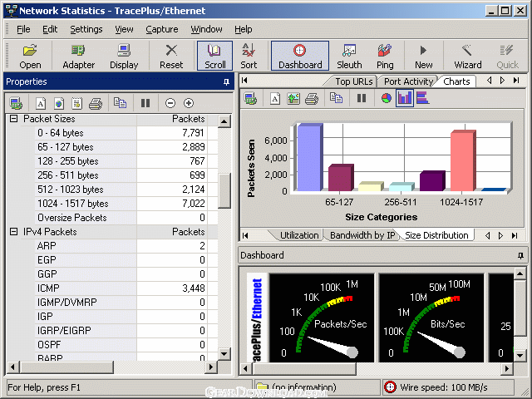This screenshot has width=532, height=399.
Task: Open the View menu
Action: click(124, 30)
